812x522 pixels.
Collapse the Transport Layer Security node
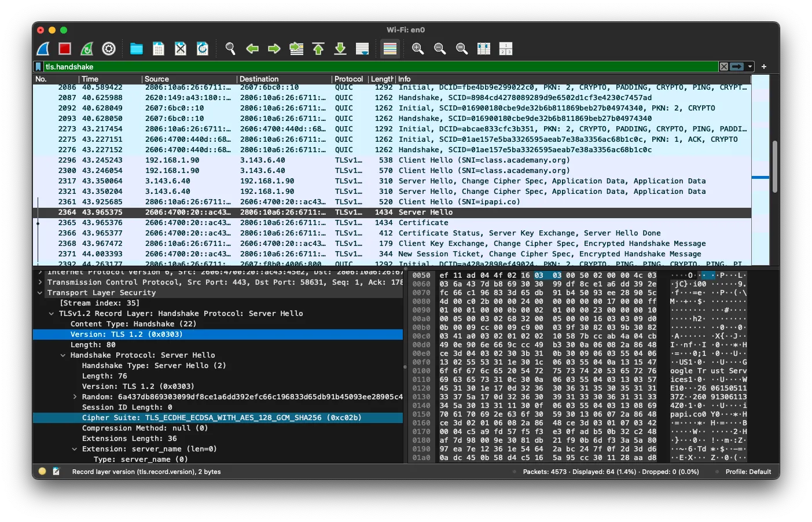(40, 293)
